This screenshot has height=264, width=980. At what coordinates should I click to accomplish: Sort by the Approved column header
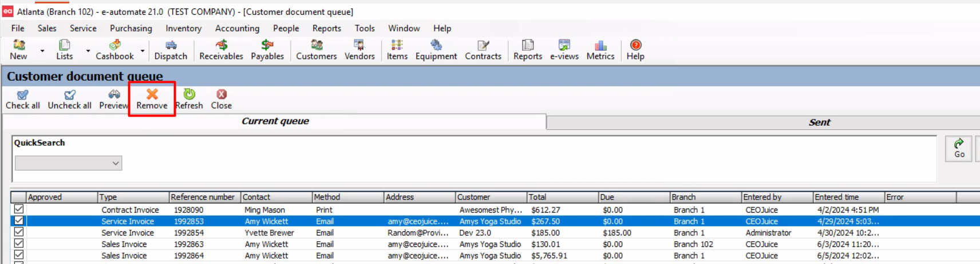pyautogui.click(x=62, y=197)
